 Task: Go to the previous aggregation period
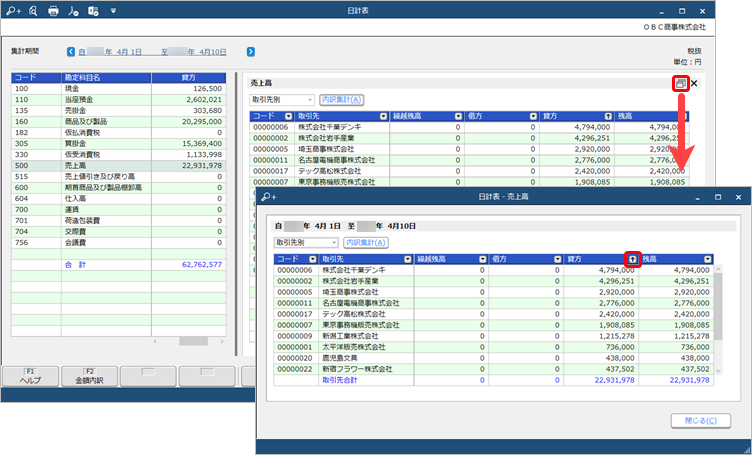[x=71, y=52]
